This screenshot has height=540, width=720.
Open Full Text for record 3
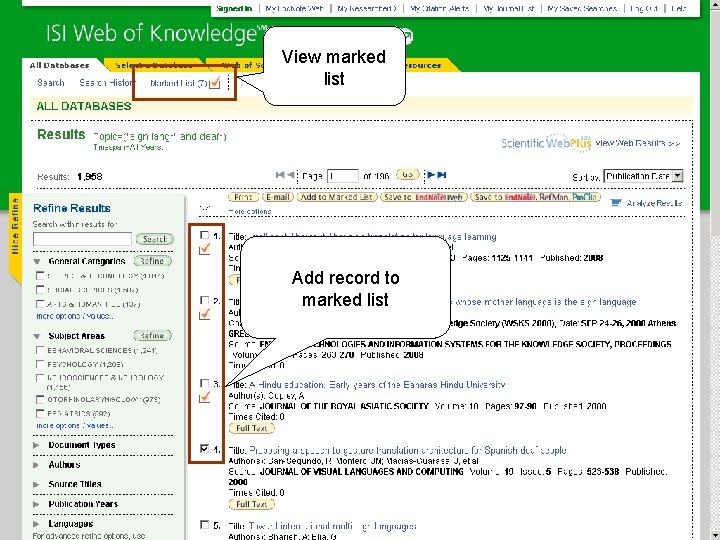tap(252, 428)
